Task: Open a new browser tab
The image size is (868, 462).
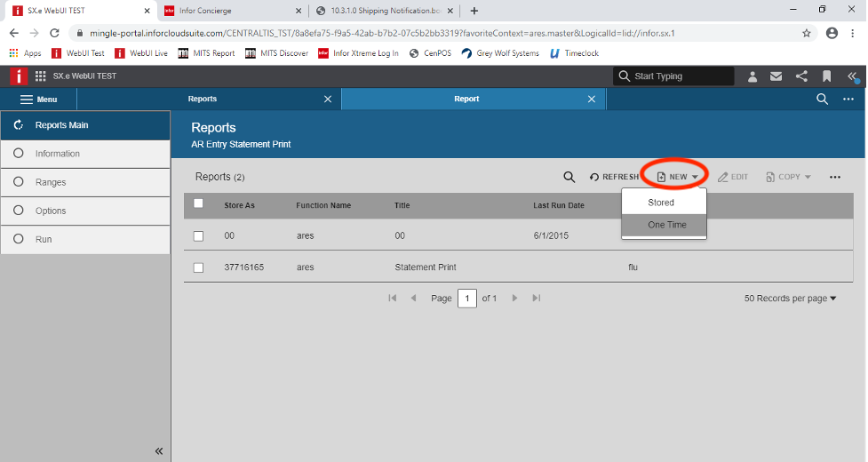Action: [x=474, y=11]
